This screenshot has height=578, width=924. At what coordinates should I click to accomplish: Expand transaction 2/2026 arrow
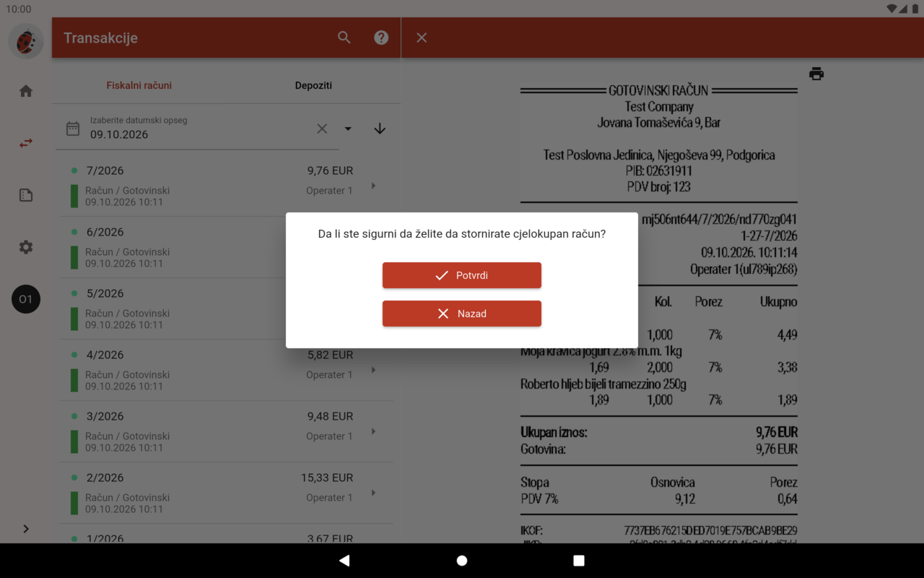coord(373,493)
